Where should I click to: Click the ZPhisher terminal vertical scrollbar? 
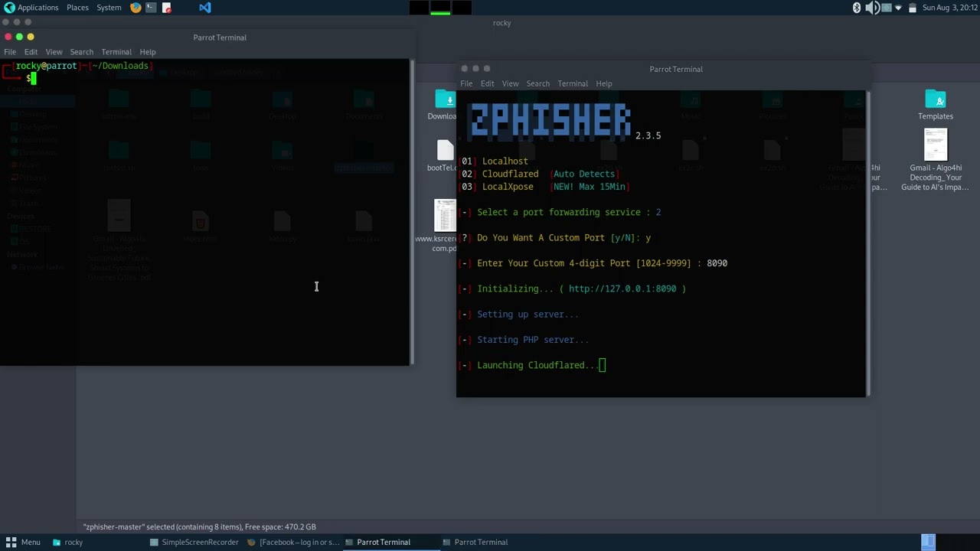(x=867, y=243)
